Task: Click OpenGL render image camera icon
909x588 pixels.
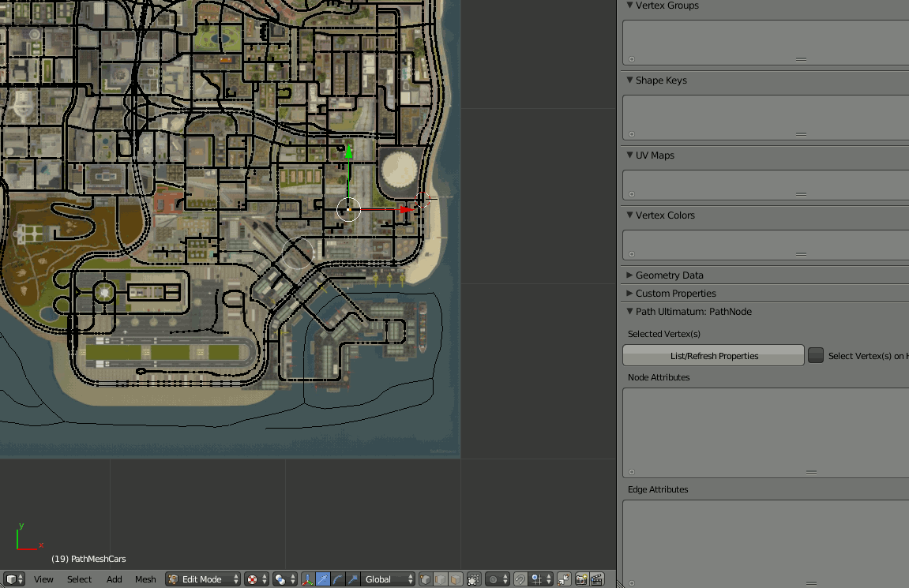Action: coord(581,579)
